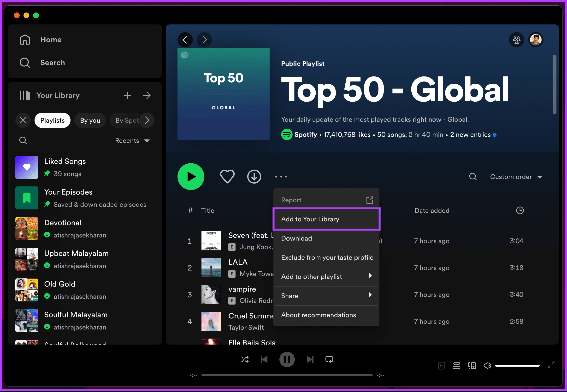Screen dimensions: 567x392
Task: Open Liked Songs in the library
Action: click(x=85, y=167)
